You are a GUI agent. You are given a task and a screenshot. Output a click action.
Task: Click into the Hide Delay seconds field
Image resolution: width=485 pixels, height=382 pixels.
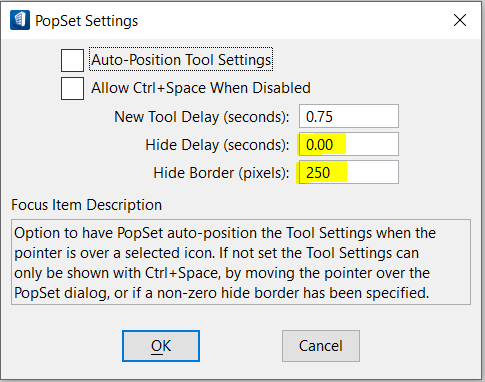pos(349,144)
